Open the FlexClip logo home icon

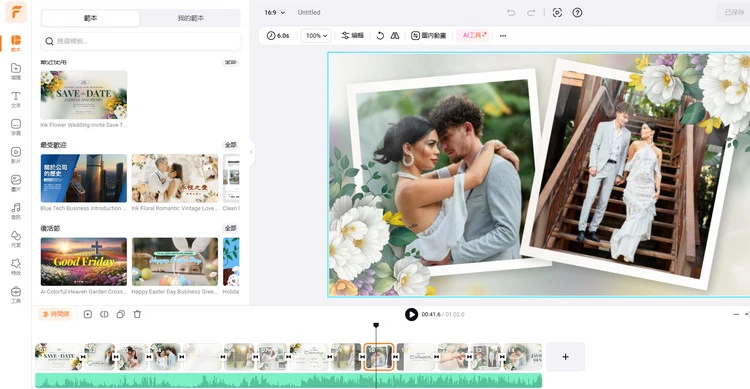pos(16,12)
